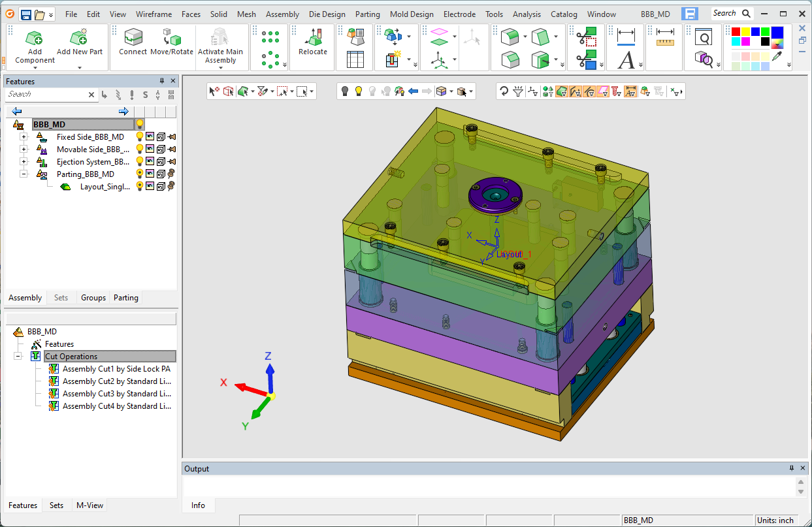Open the quick access toolbar dropdown chevron
The width and height of the screenshot is (812, 527).
pyautogui.click(x=52, y=14)
